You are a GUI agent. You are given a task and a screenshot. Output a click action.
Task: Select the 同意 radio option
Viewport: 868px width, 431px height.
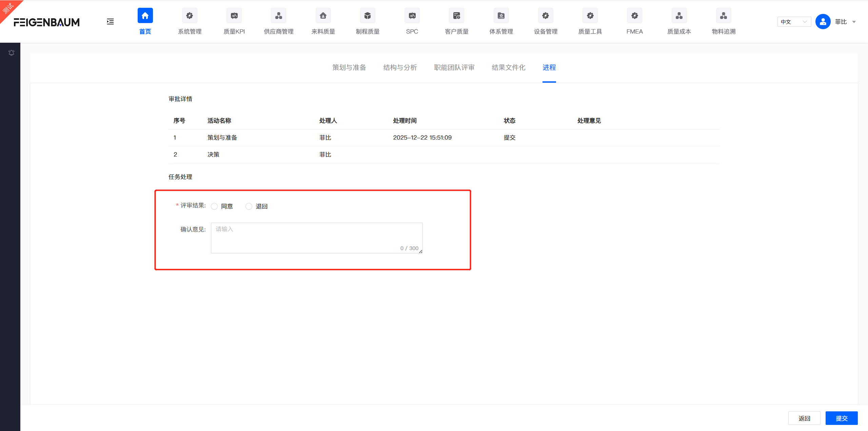(214, 206)
